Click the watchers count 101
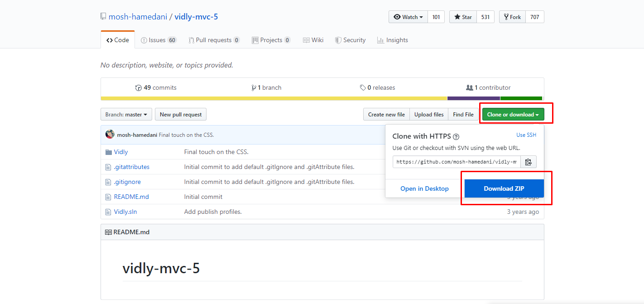This screenshot has height=304, width=644. point(436,17)
